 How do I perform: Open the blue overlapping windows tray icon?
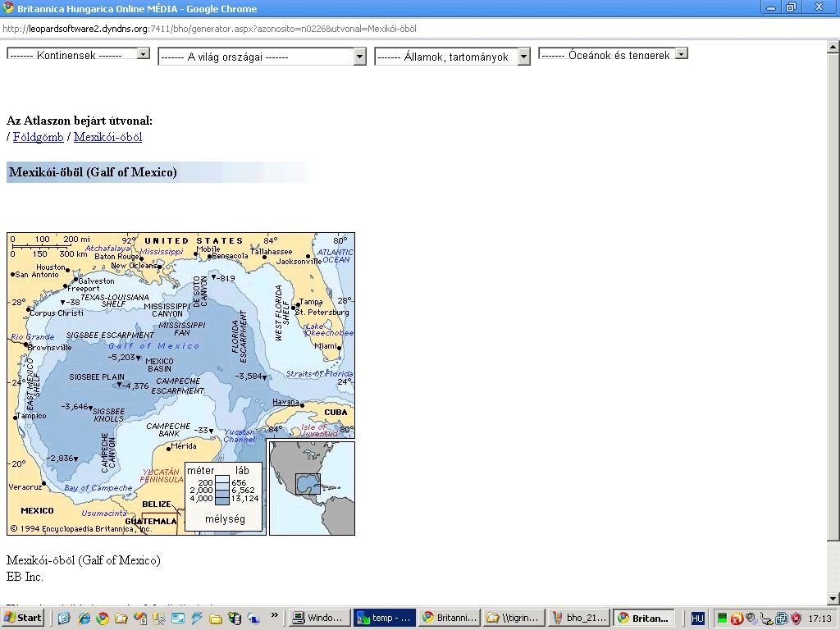click(x=782, y=619)
